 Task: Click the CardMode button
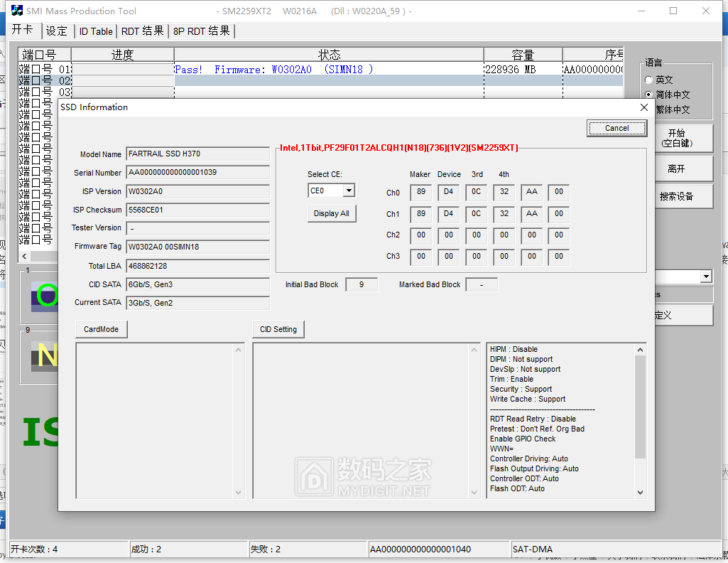pos(102,329)
